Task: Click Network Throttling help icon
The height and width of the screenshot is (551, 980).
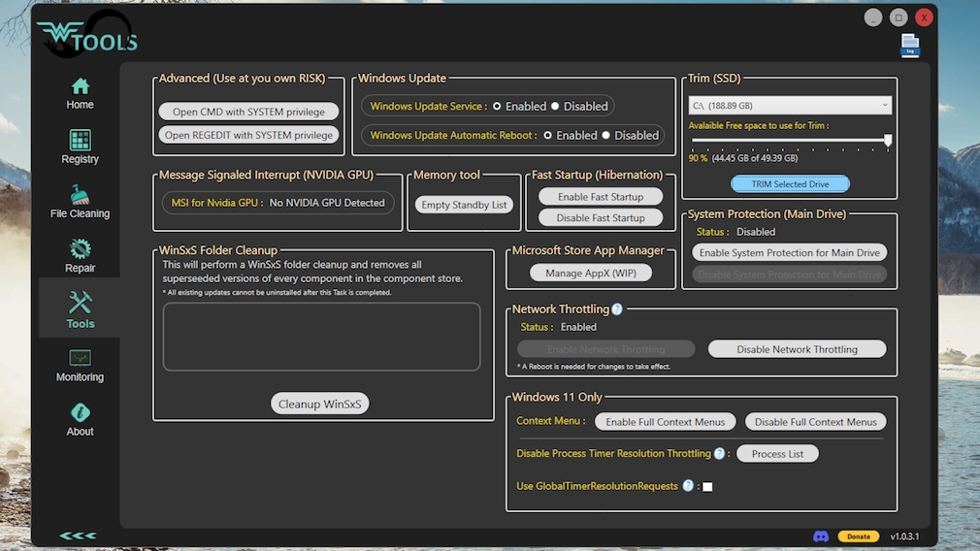Action: click(617, 309)
